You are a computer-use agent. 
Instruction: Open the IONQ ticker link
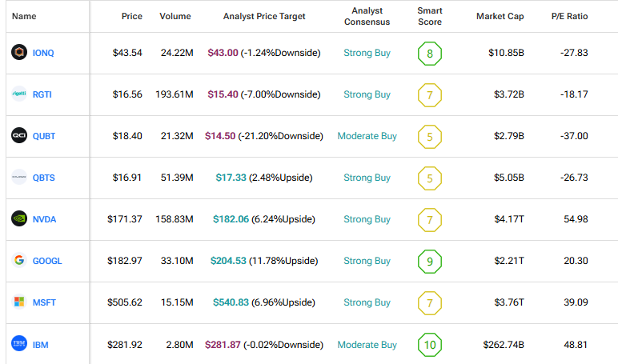(x=43, y=53)
